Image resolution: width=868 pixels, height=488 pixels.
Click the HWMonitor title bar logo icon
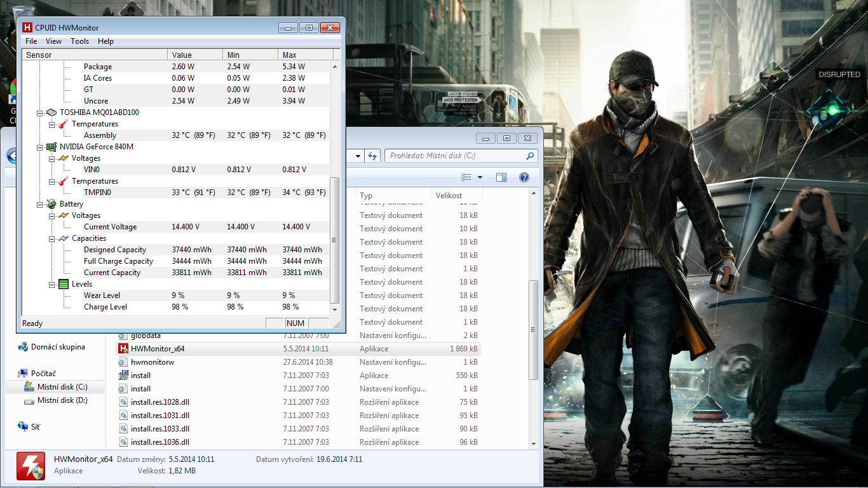pyautogui.click(x=27, y=27)
